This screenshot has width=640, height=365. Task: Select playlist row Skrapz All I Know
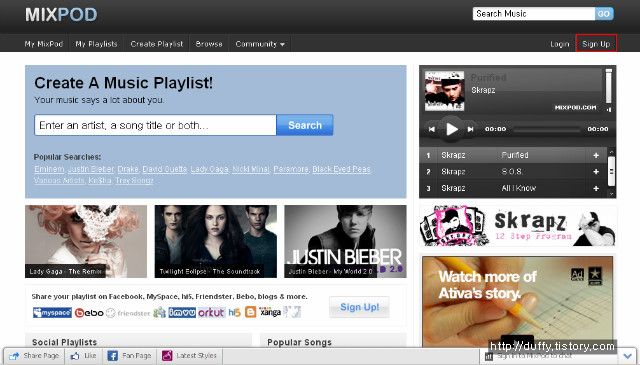click(513, 188)
